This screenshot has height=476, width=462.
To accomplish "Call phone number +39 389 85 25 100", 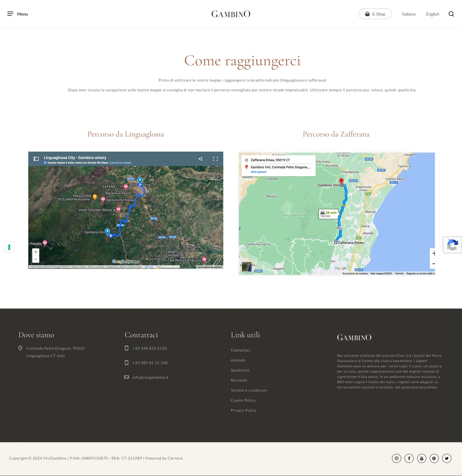I will [150, 363].
